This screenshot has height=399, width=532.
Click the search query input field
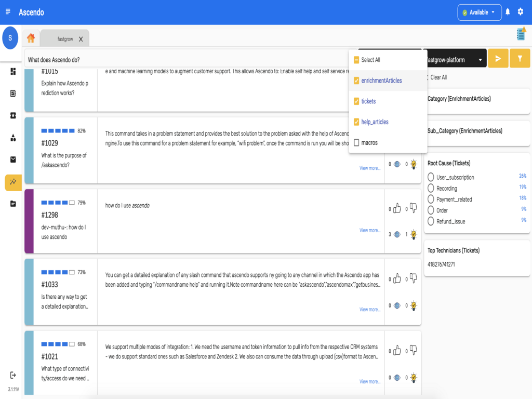(x=187, y=60)
